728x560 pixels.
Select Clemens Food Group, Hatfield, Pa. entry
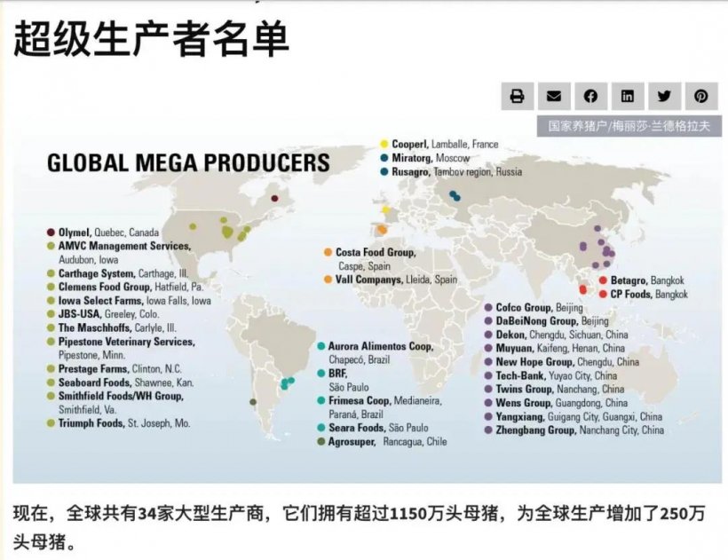pyautogui.click(x=125, y=287)
